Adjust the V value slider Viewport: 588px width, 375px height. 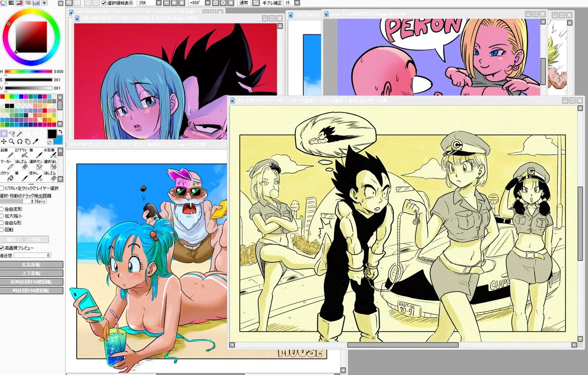[x=28, y=88]
